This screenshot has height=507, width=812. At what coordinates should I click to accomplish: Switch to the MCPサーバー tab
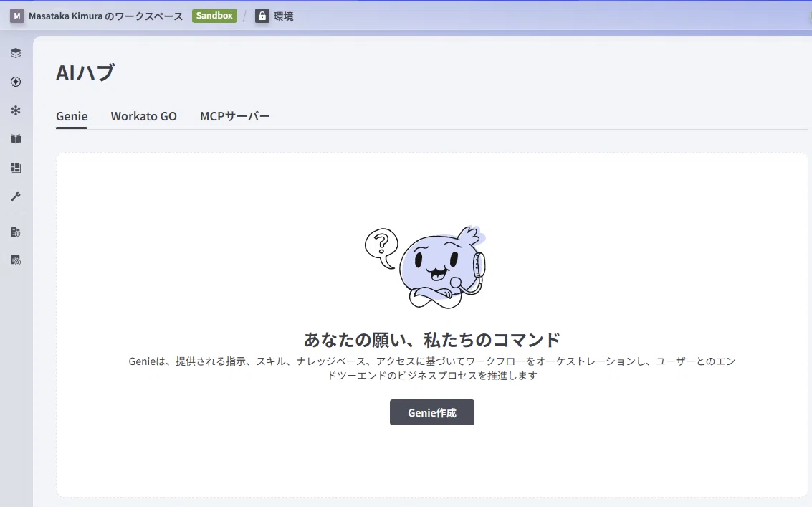click(x=235, y=116)
